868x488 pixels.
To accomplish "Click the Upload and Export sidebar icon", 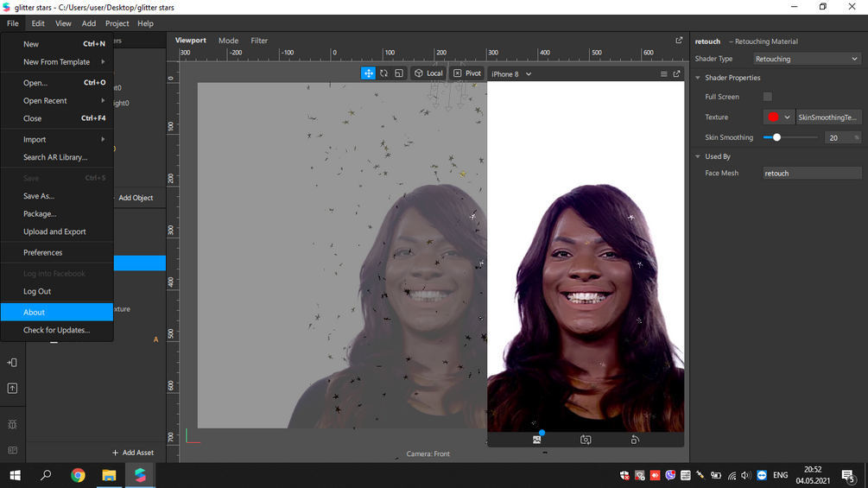I will point(12,389).
